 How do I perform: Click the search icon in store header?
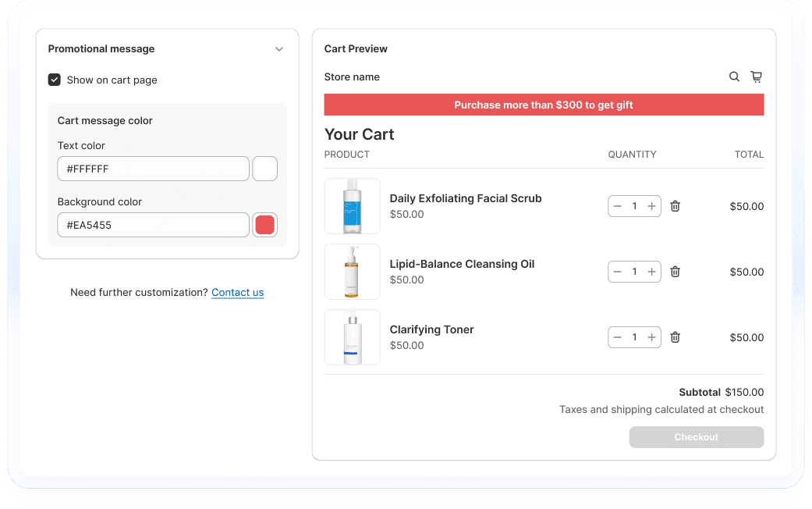[x=734, y=77]
